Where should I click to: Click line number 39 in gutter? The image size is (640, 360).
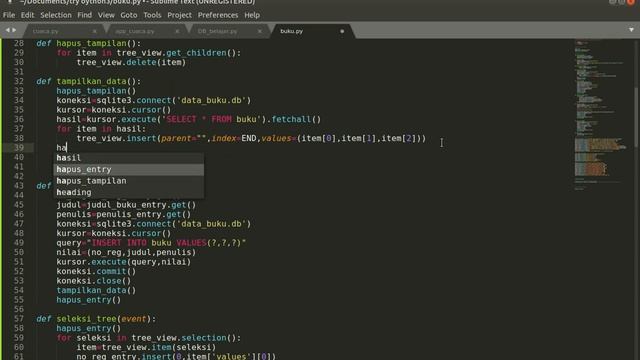[19, 148]
